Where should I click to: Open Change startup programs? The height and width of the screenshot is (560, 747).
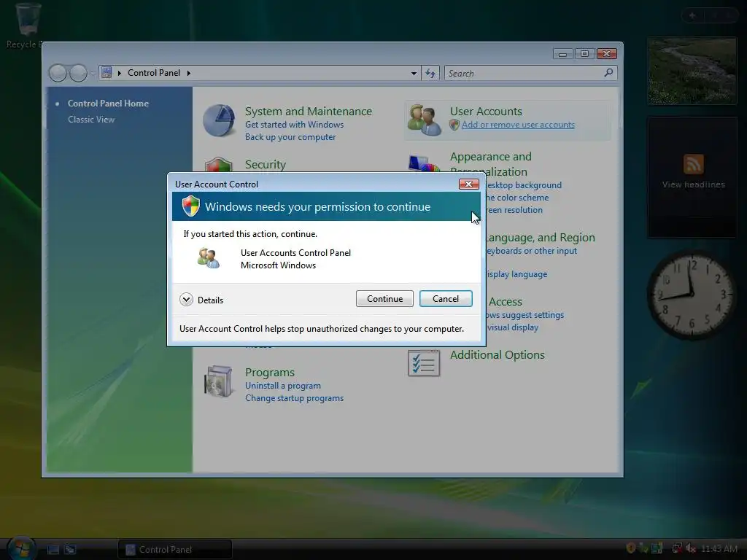tap(294, 397)
